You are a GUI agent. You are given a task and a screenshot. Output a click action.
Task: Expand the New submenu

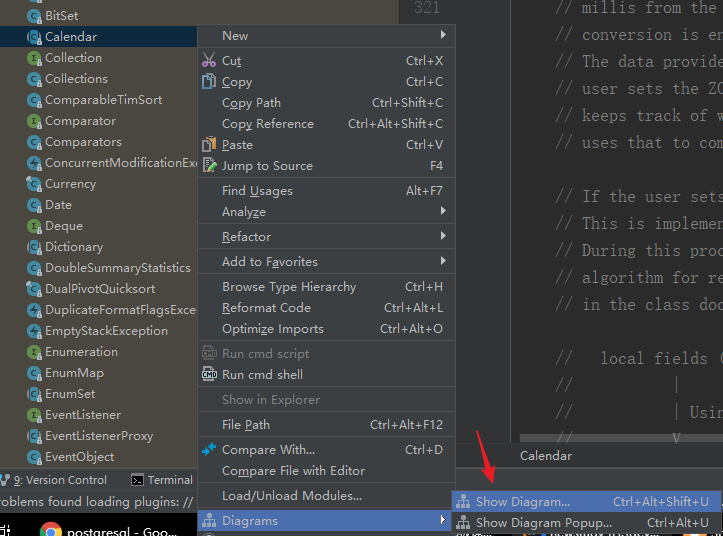442,36
